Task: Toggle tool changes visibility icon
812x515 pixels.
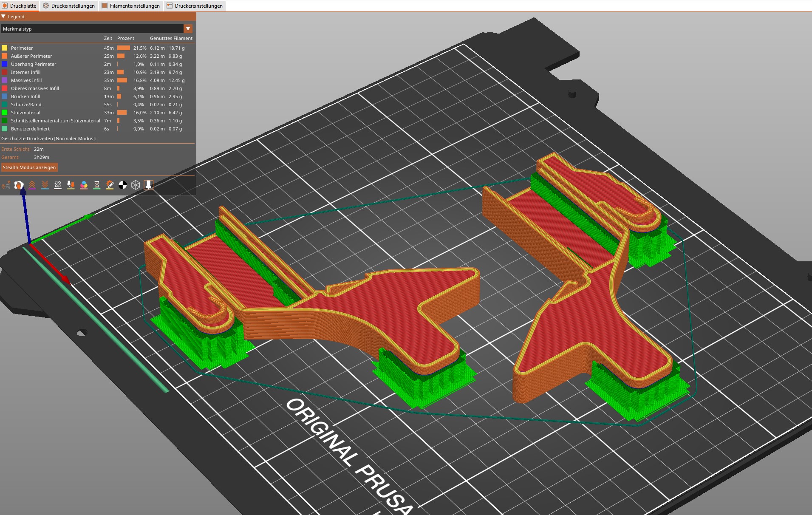Action: [x=71, y=185]
